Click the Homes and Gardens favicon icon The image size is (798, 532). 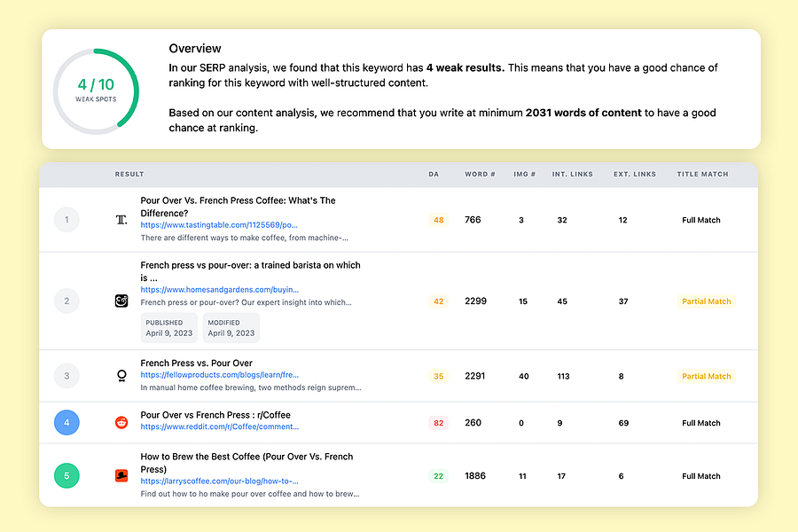click(121, 301)
